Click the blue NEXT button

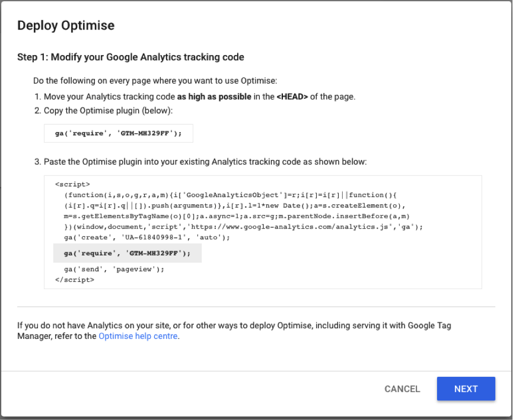[x=466, y=389]
